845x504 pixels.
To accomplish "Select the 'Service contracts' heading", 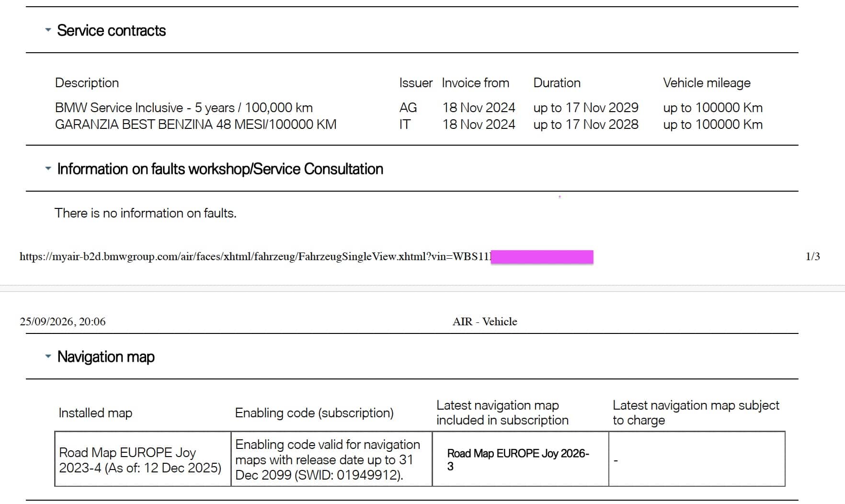I will tap(111, 31).
